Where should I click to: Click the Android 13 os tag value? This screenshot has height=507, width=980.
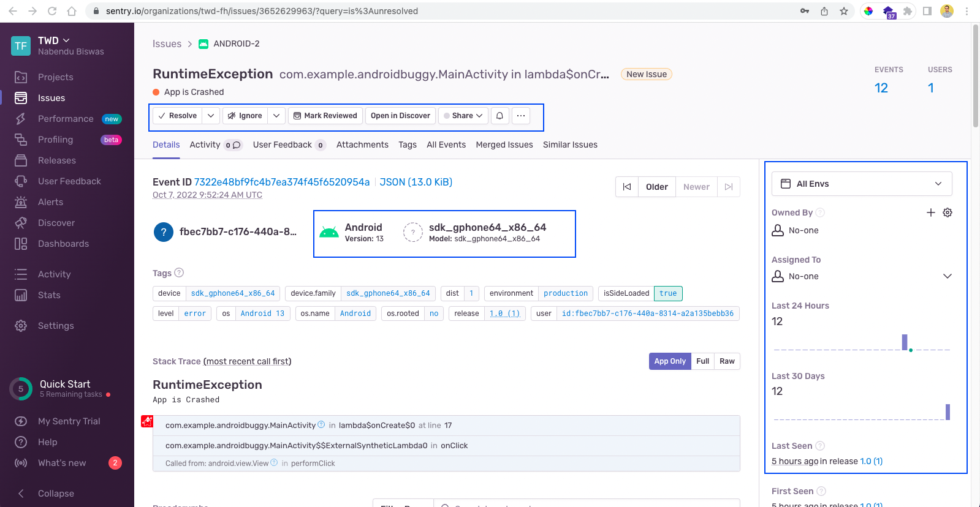262,314
